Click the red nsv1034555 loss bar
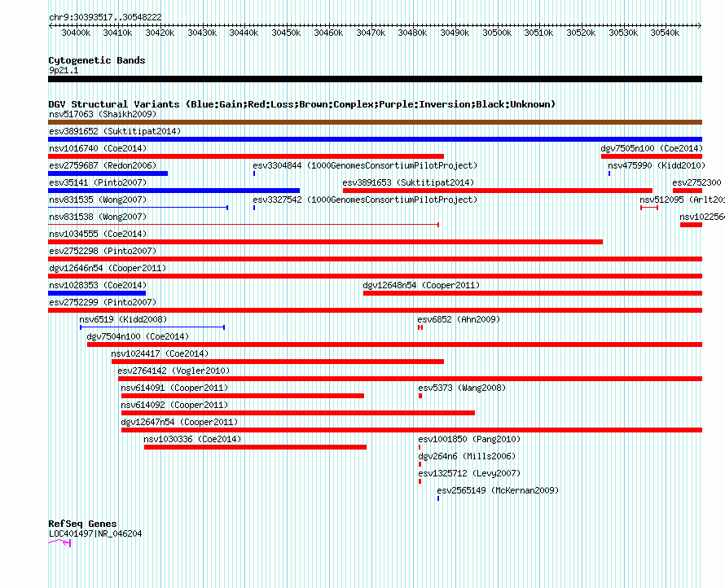 point(325,242)
